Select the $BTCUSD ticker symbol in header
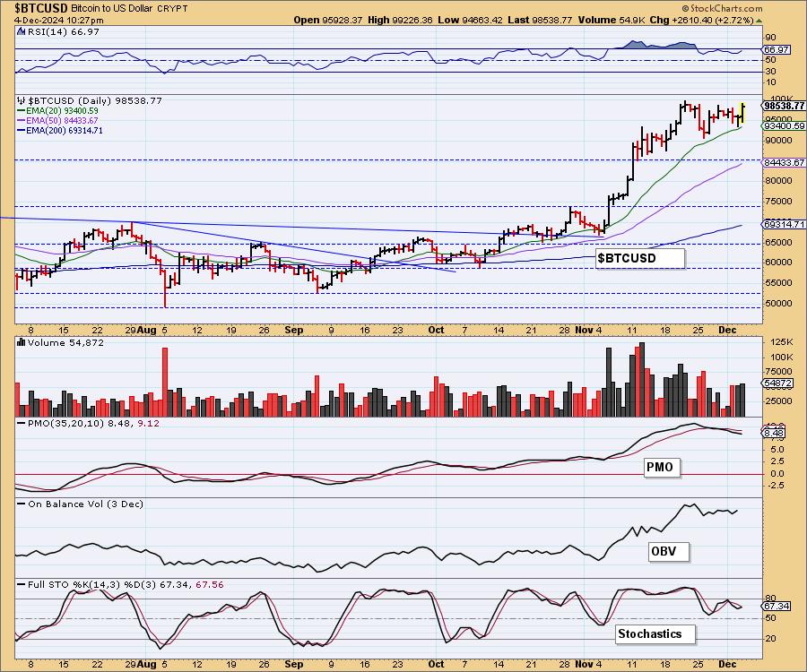Screen dimensions: 807x672 (x=40, y=9)
